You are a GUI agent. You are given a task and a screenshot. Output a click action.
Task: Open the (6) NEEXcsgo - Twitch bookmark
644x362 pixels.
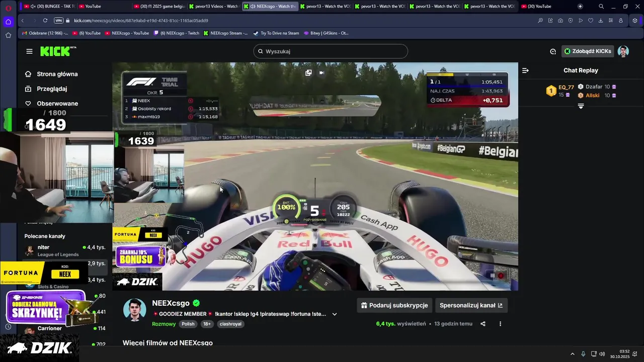pos(177,33)
